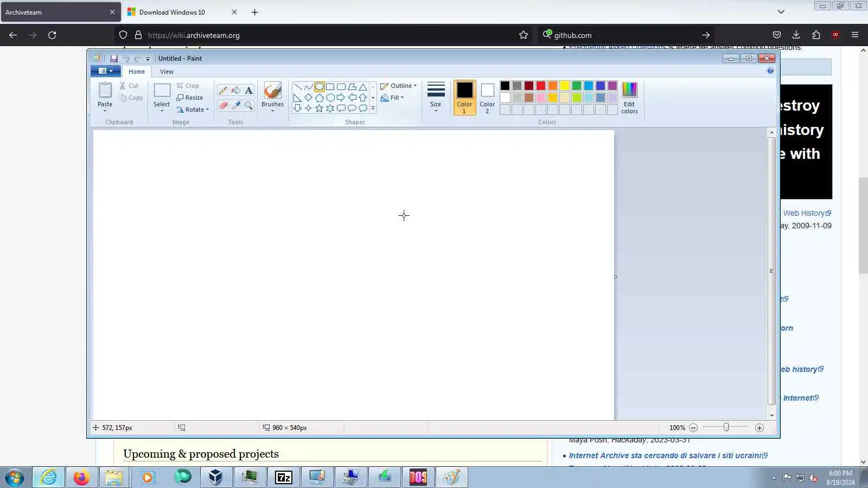Activate the Color picker eyedropper tool
868x488 pixels.
(235, 106)
